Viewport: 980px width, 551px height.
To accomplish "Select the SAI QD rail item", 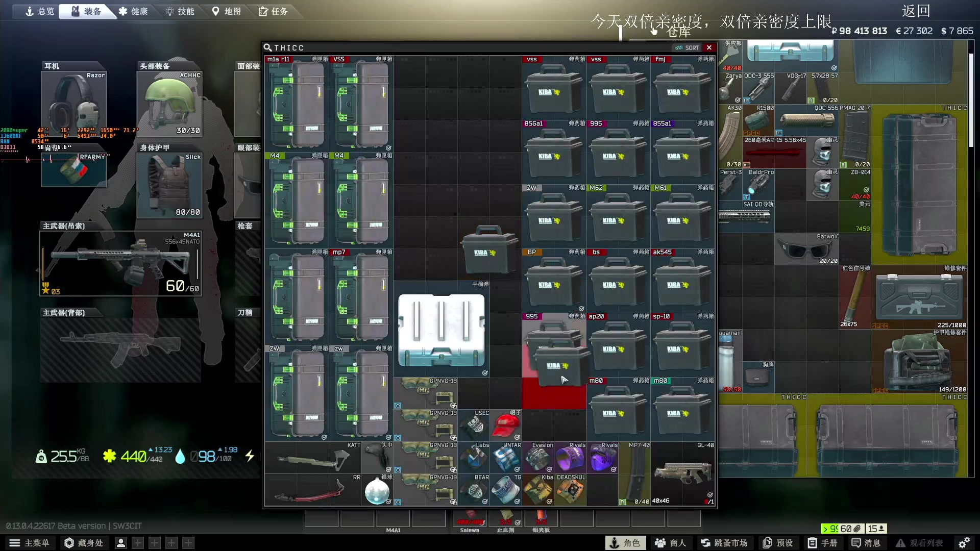I will point(746,217).
